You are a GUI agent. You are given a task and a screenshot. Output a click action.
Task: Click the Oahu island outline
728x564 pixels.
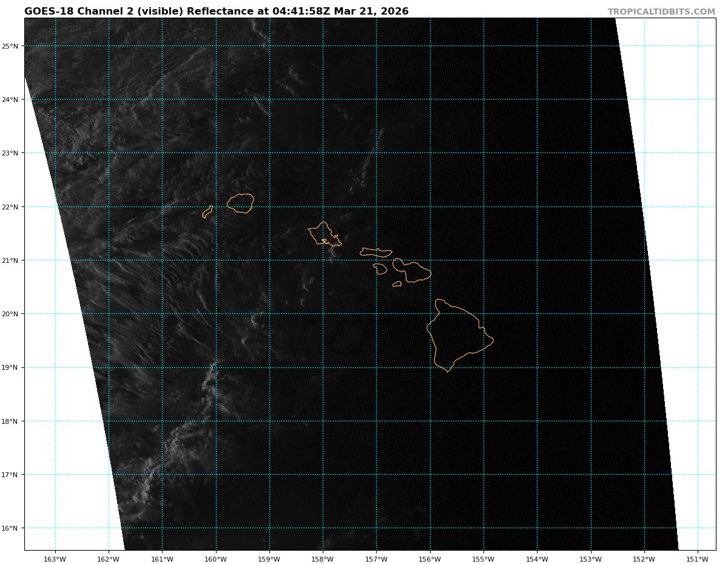[324, 234]
